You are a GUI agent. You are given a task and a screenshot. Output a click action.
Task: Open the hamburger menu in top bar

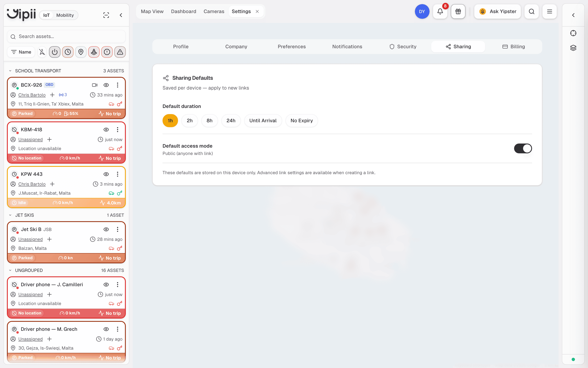coord(549,11)
